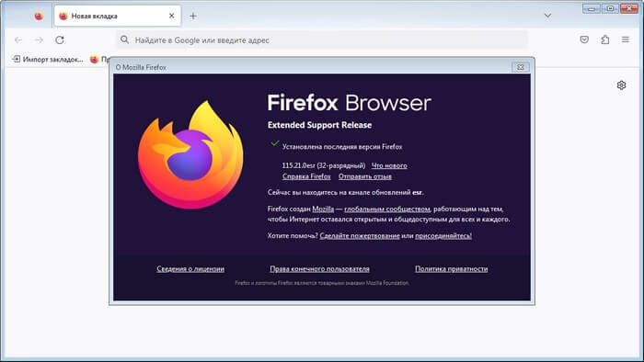Click the Extended Support Release text
The width and height of the screenshot is (644, 362).
(x=319, y=125)
